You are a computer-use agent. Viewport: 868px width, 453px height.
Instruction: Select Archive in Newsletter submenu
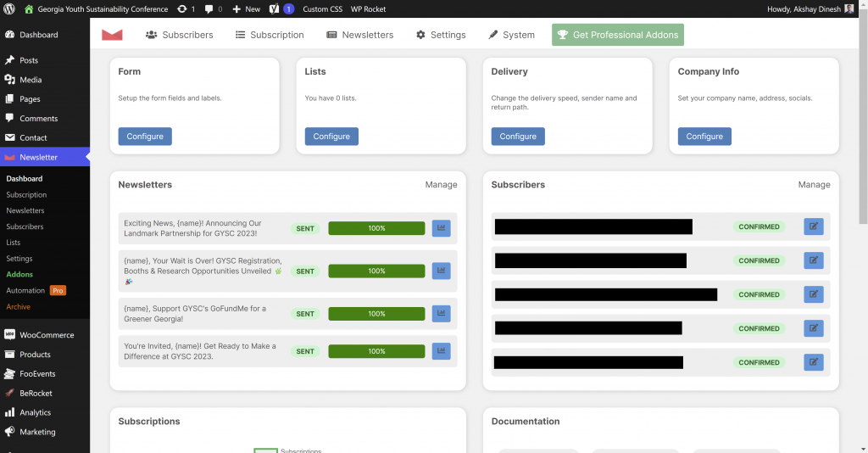18,307
